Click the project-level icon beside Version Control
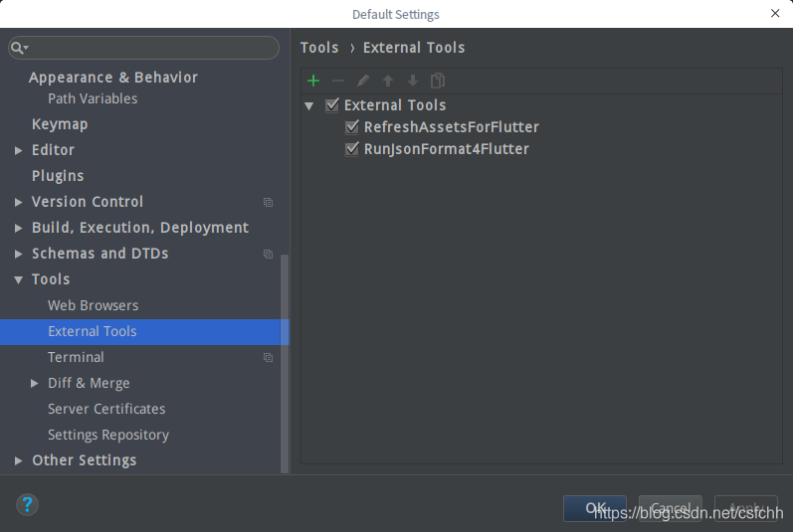The height and width of the screenshot is (532, 793). [268, 202]
